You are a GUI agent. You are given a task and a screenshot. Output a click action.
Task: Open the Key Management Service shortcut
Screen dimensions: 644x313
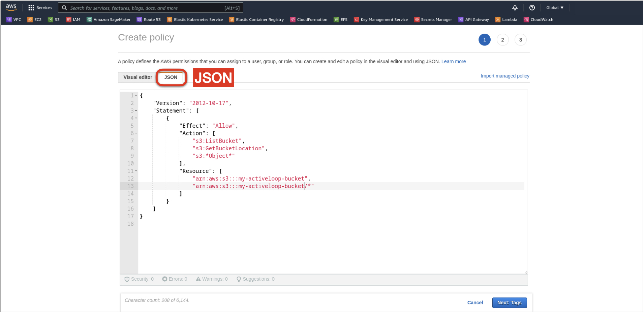coord(381,20)
